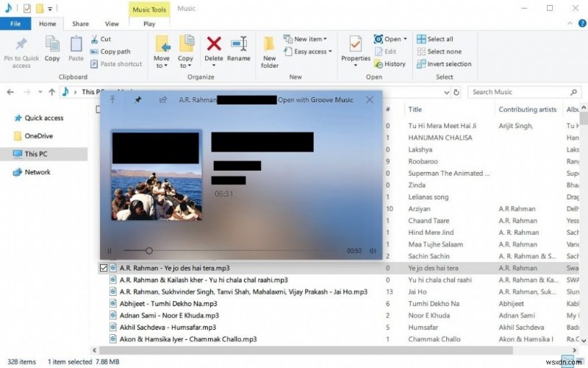This screenshot has height=368, width=588.
Task: Expand address bar history dropdown
Action: pos(447,92)
